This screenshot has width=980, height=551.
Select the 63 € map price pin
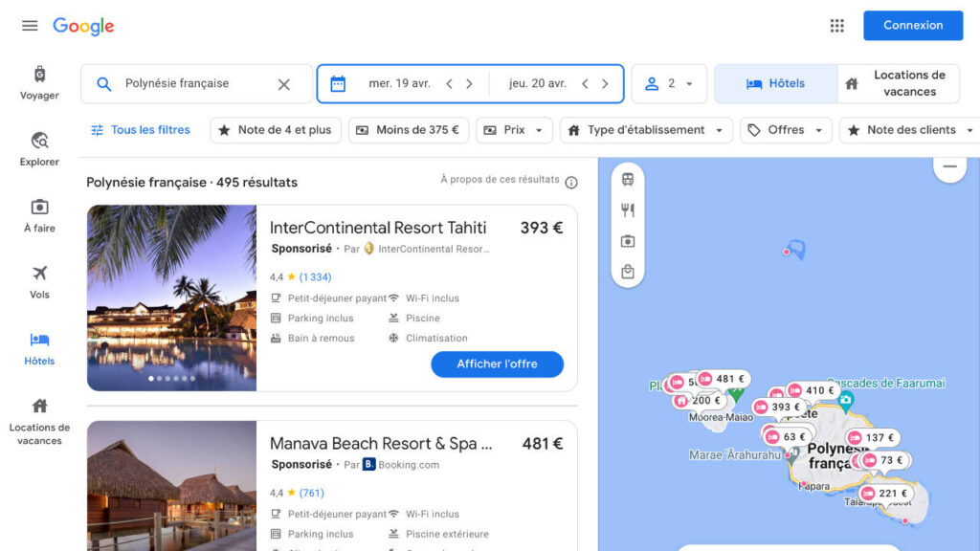(787, 436)
